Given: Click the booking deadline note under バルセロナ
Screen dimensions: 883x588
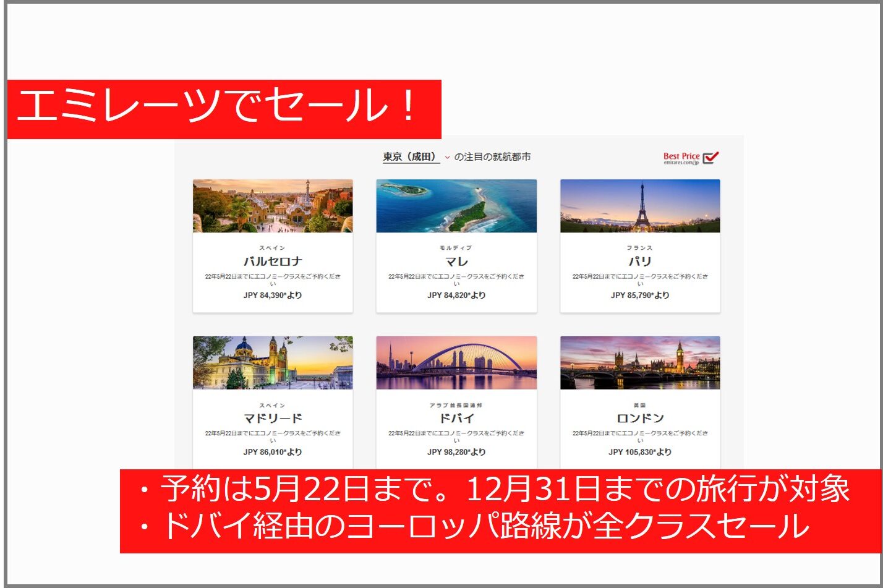Looking at the screenshot, I should pos(273,279).
